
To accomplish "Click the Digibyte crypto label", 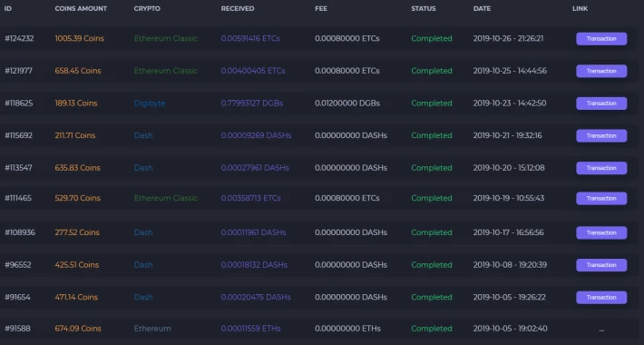I will (x=150, y=103).
